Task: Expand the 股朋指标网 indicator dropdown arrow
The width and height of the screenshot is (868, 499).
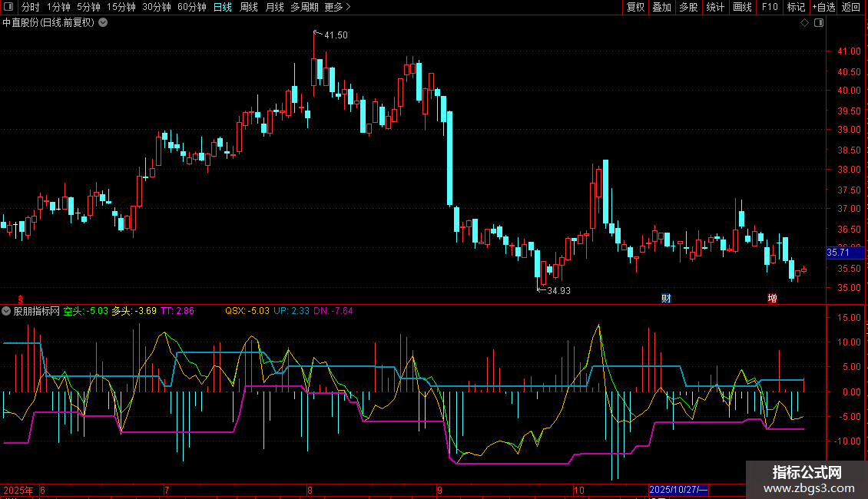Action: point(7,311)
